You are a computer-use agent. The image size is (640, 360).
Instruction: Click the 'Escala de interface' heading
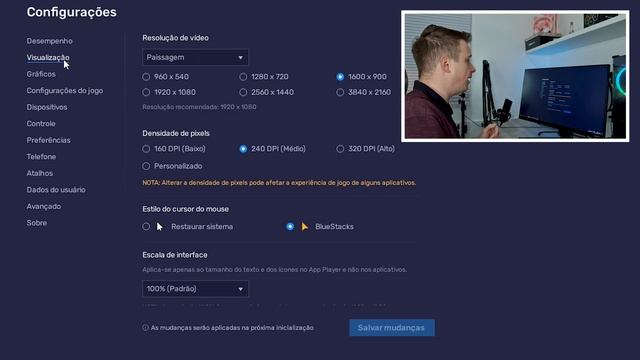(175, 255)
